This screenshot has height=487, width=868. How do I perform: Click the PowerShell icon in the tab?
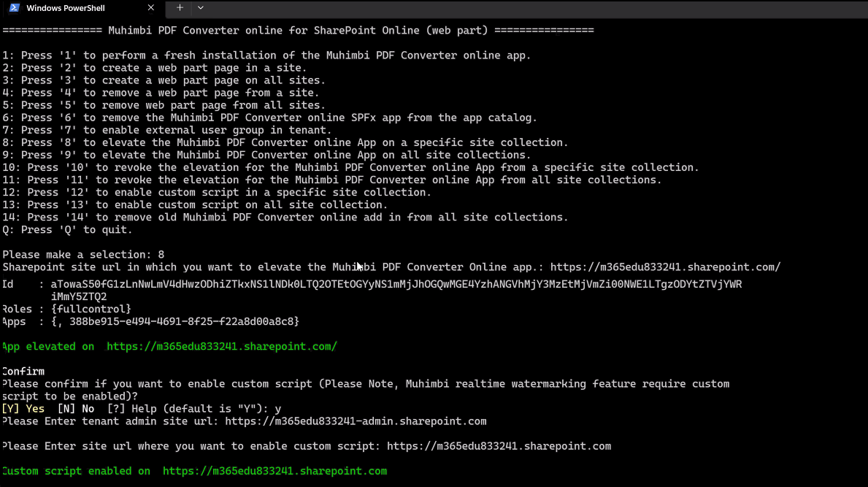(x=14, y=8)
